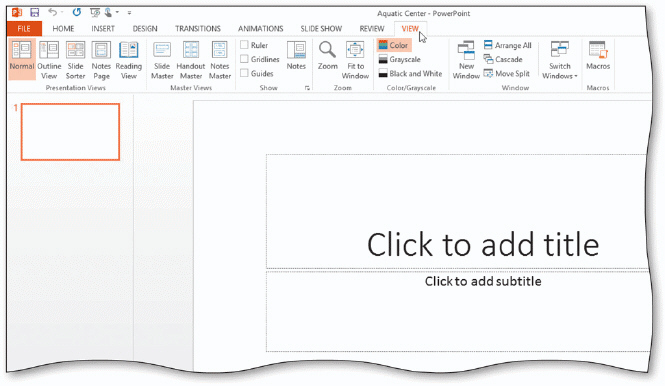Switch to the HOME tab
The width and height of the screenshot is (665, 386).
(63, 29)
